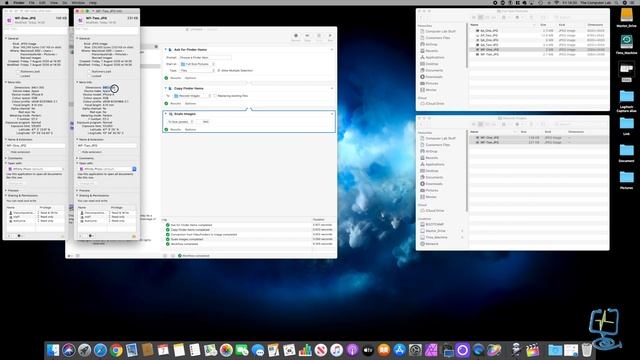Toggle Locked in WF-Two.JPG info window
This screenshot has width=640, height=360.
tap(89, 76)
